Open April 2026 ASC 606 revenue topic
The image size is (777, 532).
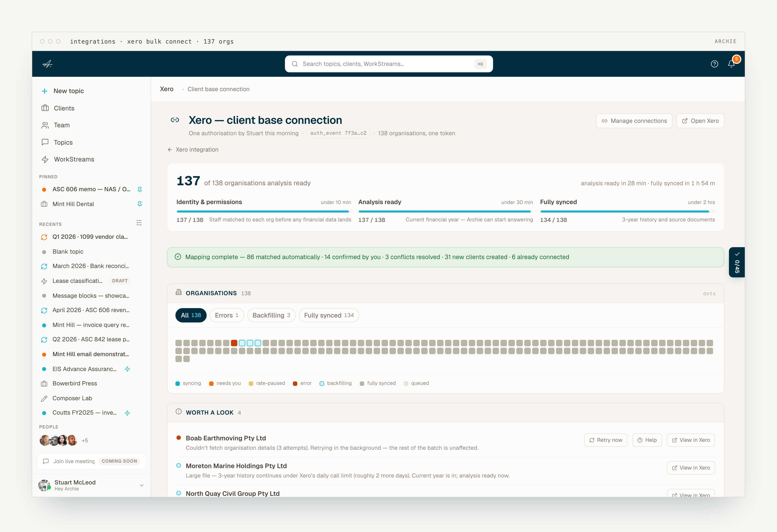coord(91,310)
